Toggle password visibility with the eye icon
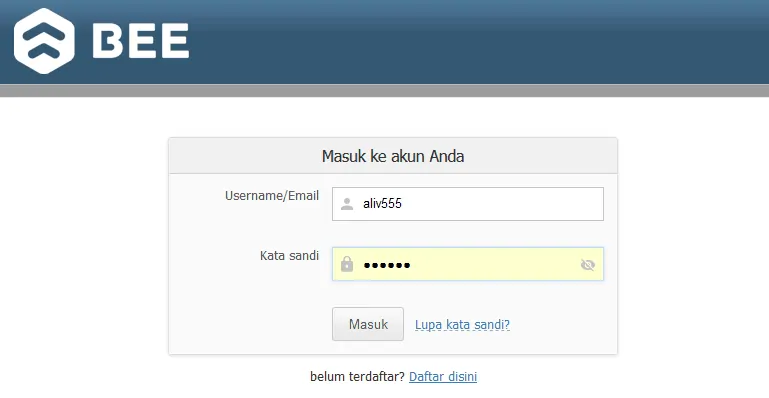The height and width of the screenshot is (398, 769). point(588,265)
